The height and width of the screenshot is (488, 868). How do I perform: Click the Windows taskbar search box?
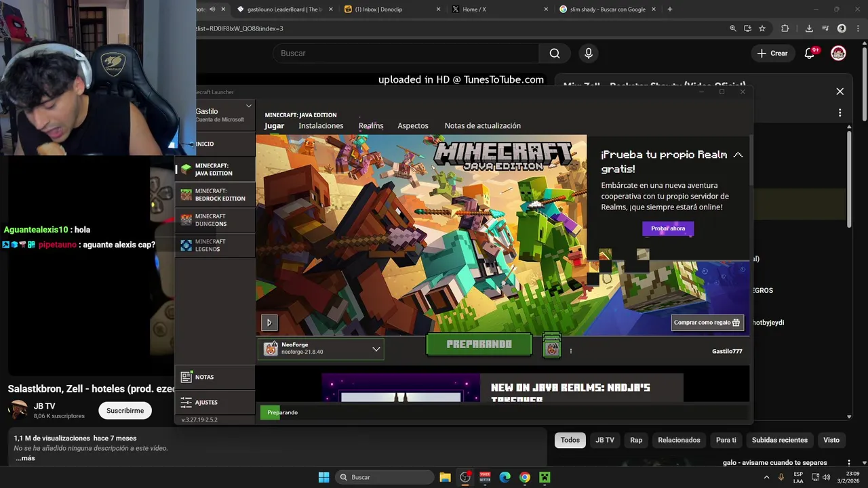pyautogui.click(x=384, y=477)
